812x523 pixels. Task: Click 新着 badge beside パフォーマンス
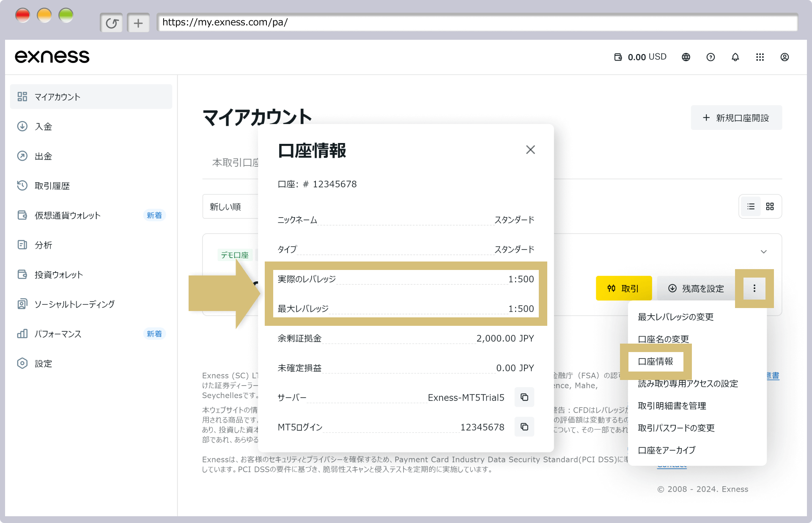pos(154,334)
